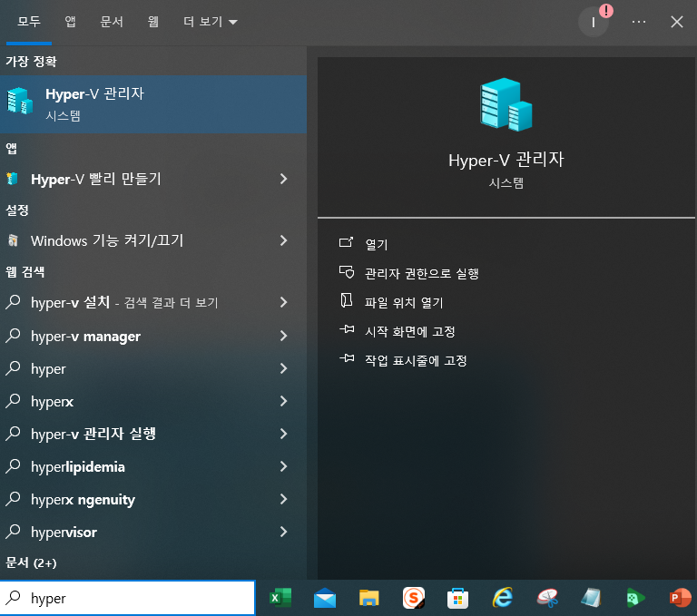
Task: Launch PowerPoint from the taskbar
Action: click(680, 598)
